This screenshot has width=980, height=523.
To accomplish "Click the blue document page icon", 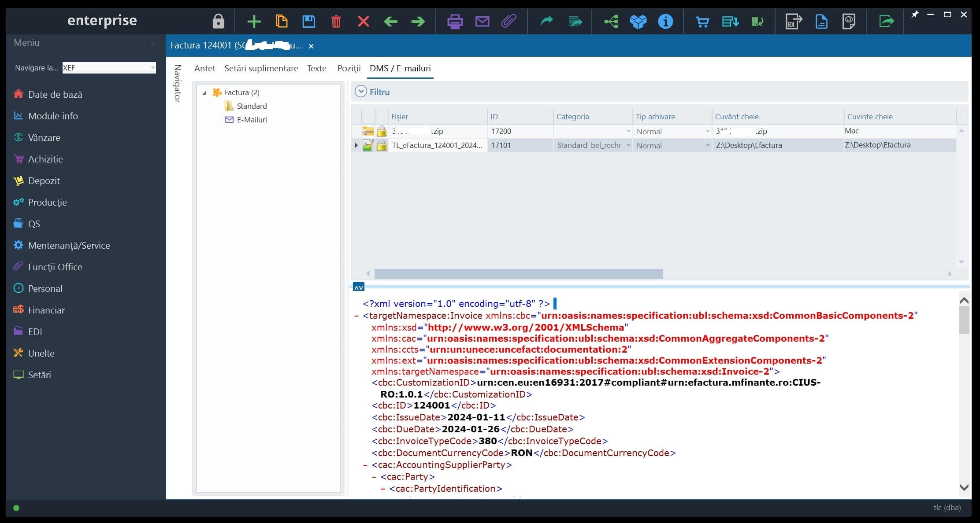I will tap(821, 21).
